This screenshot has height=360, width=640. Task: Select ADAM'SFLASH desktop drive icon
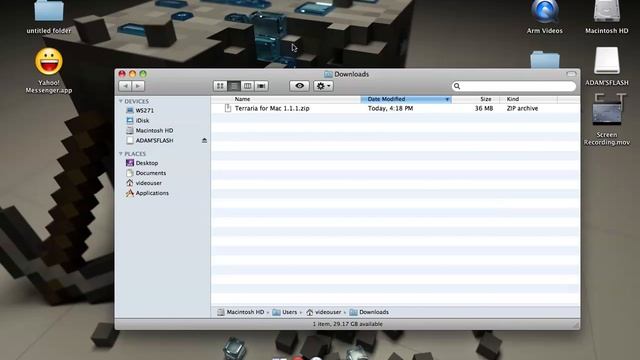(x=607, y=66)
